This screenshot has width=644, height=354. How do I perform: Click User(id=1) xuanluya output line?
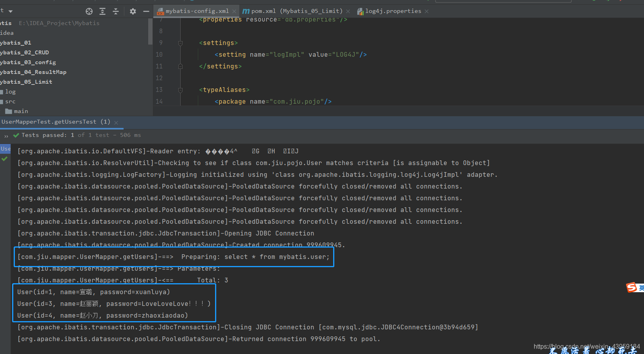[94, 292]
